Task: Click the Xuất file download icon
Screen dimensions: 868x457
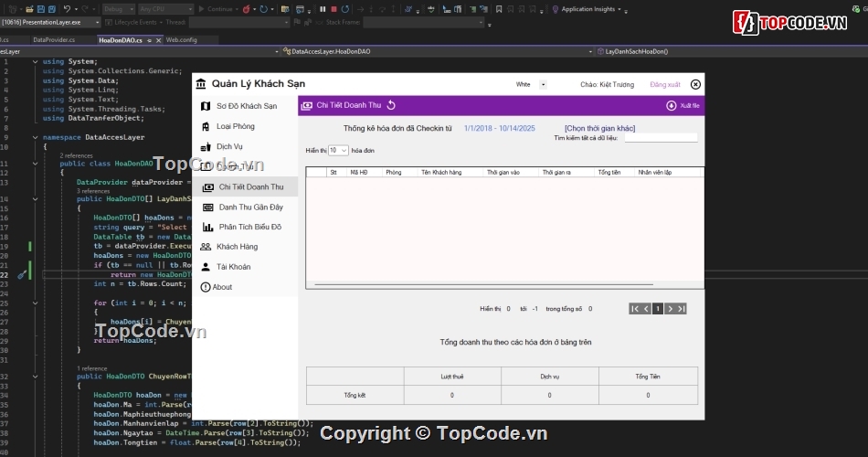Action: coord(672,106)
